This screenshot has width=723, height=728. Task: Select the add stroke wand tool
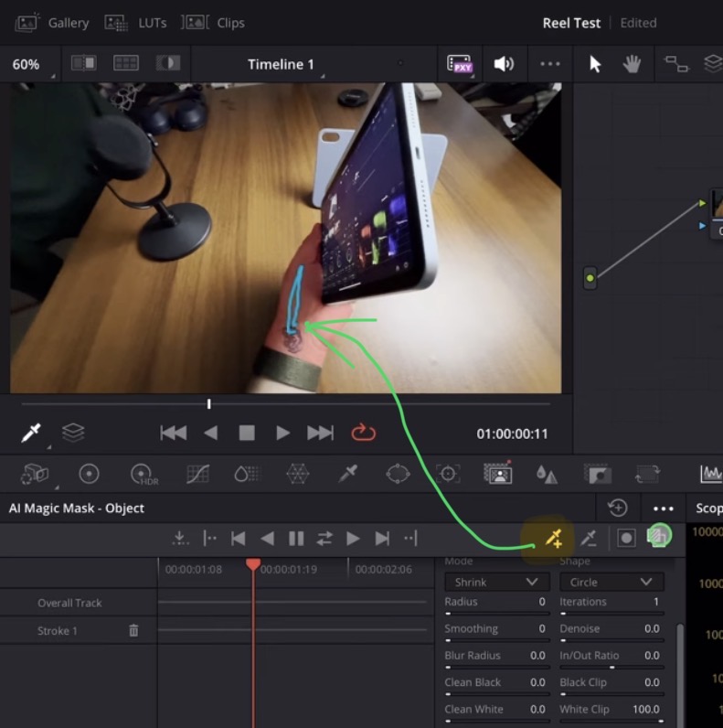click(553, 539)
